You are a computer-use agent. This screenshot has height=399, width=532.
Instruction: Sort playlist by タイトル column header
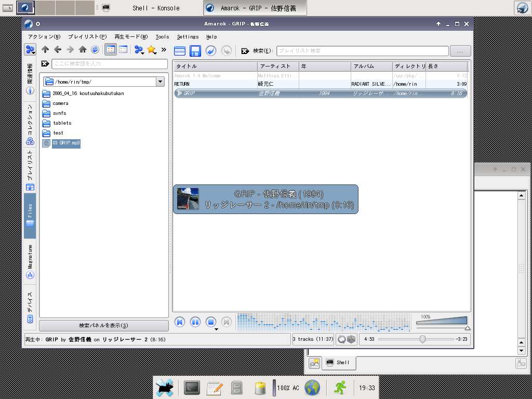pyautogui.click(x=216, y=66)
